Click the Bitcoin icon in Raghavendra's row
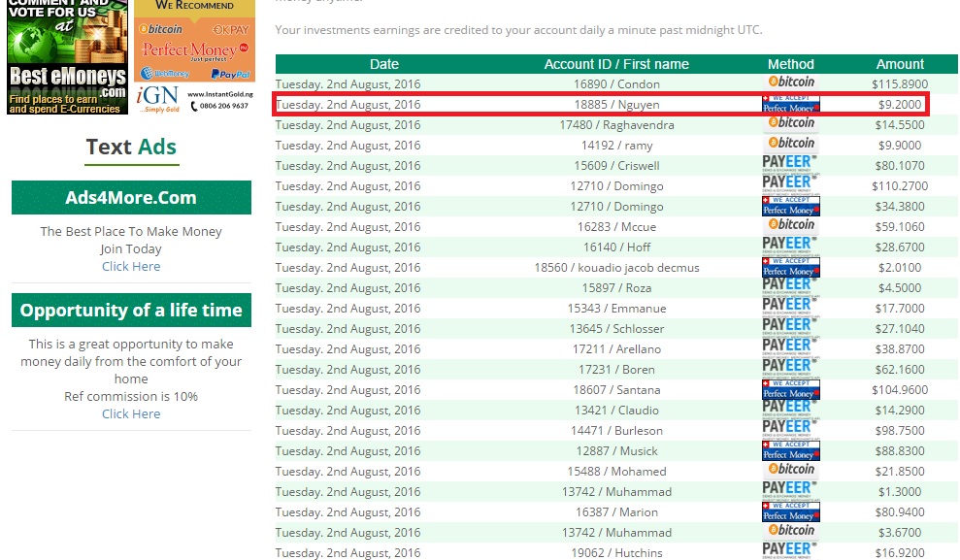The width and height of the screenshot is (960, 560). (x=791, y=124)
